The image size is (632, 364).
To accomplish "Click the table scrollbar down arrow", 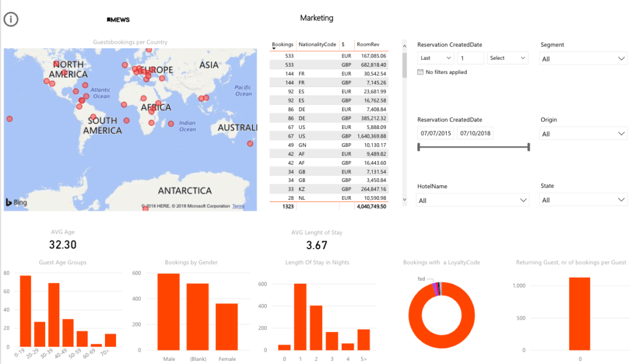I will [x=404, y=200].
